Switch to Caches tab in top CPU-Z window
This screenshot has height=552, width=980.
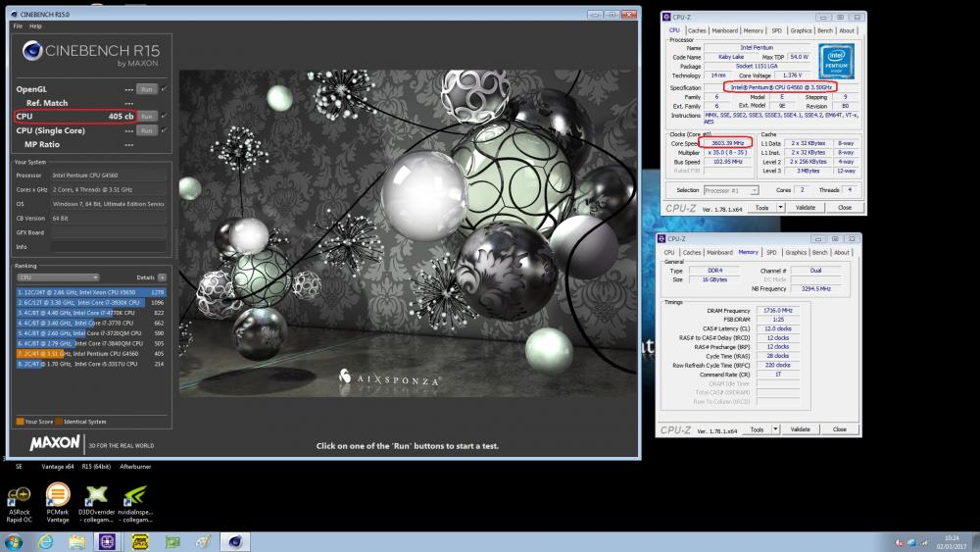(696, 30)
